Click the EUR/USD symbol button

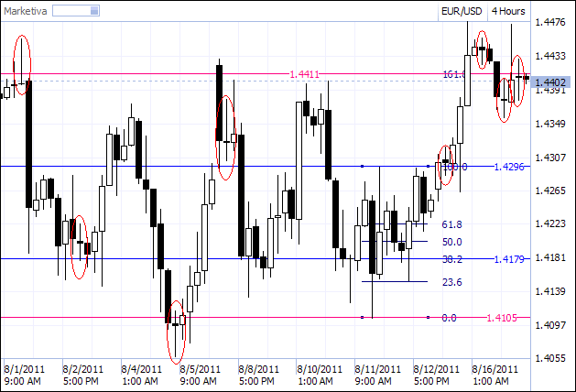pos(462,11)
